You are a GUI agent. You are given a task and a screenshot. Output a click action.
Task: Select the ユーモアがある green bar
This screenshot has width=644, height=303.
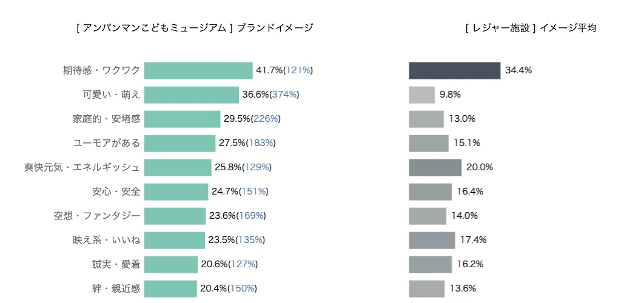[x=180, y=143]
